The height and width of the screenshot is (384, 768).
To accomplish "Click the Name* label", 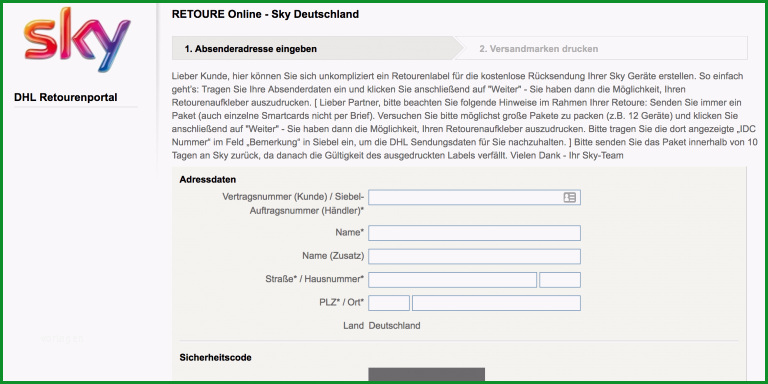I will (x=350, y=232).
